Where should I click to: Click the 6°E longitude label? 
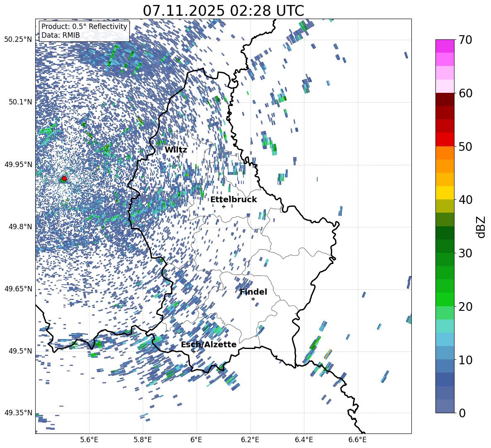(196, 440)
